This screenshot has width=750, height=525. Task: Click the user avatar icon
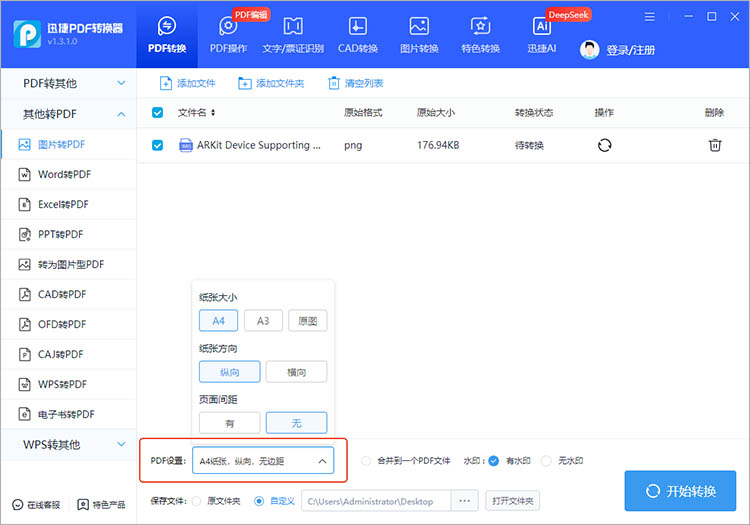(x=589, y=50)
